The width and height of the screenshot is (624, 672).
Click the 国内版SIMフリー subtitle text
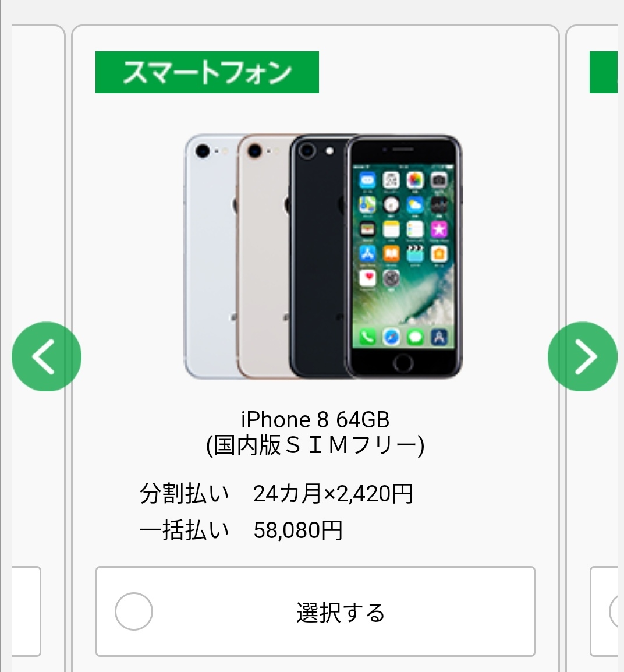[315, 445]
